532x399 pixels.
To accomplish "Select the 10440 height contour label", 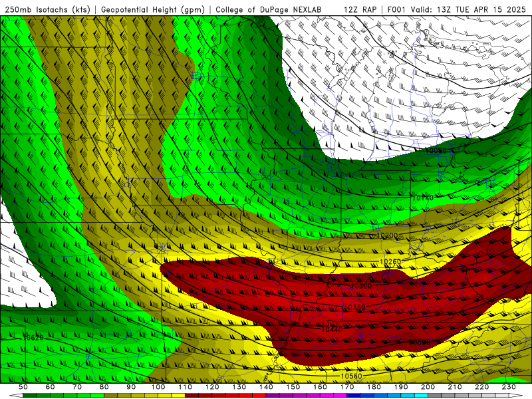I will point(332,329).
